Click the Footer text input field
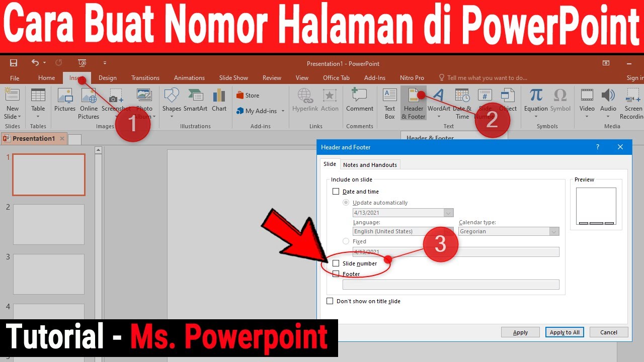Screen dimensions: 644x362 coord(451,285)
